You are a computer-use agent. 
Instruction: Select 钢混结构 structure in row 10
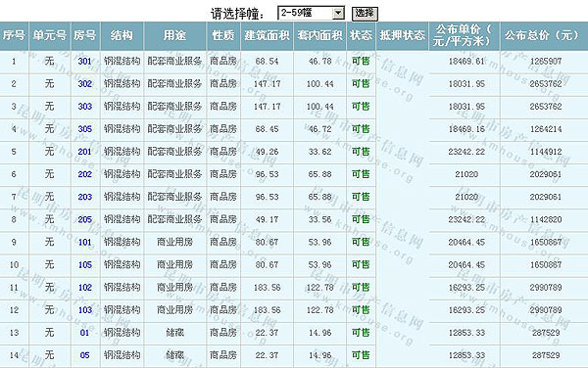[x=122, y=264]
